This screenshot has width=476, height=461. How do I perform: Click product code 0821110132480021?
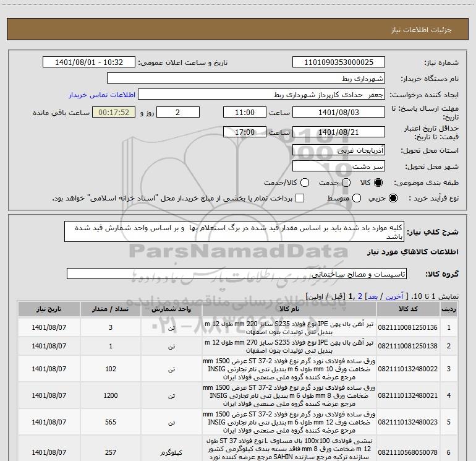coord(408,395)
